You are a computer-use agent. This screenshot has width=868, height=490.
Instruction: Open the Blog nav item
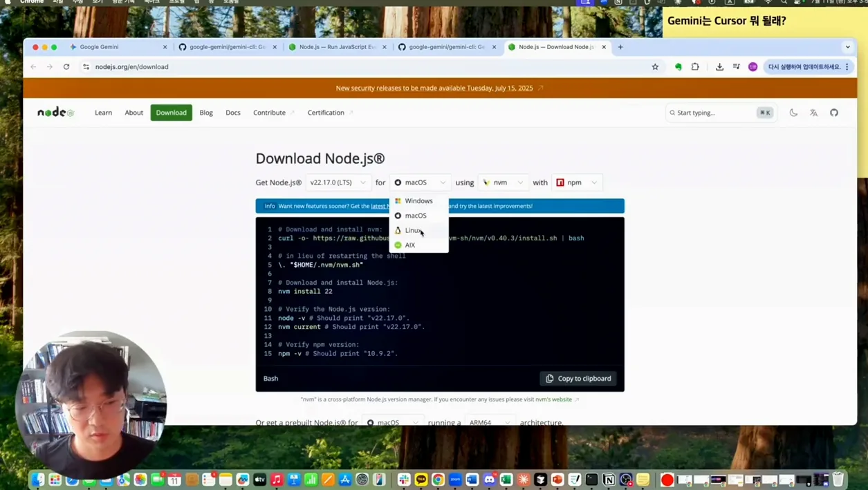[206, 113]
